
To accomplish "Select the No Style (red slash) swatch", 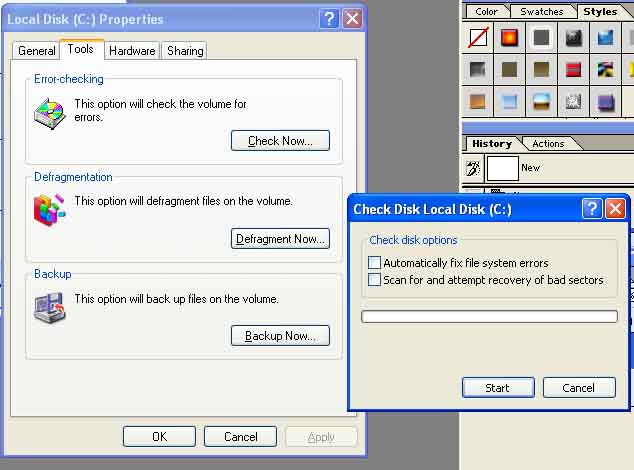I will [478, 38].
